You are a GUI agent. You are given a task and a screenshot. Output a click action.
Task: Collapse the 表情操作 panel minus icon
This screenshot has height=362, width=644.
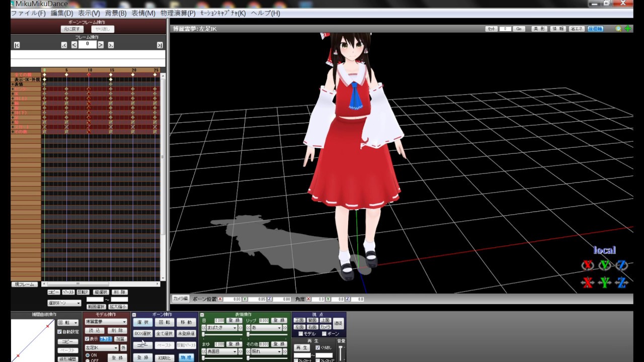tap(202, 315)
